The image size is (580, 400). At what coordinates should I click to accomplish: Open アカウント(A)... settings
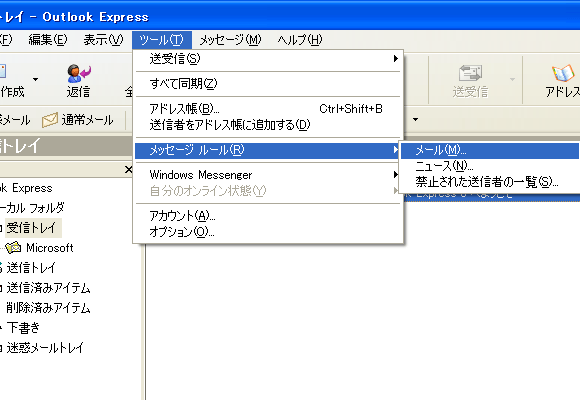click(x=269, y=215)
